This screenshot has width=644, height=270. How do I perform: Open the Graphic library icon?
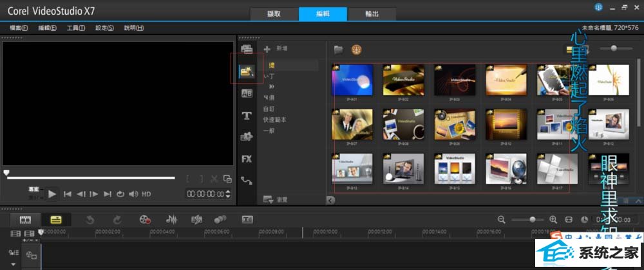[247, 138]
